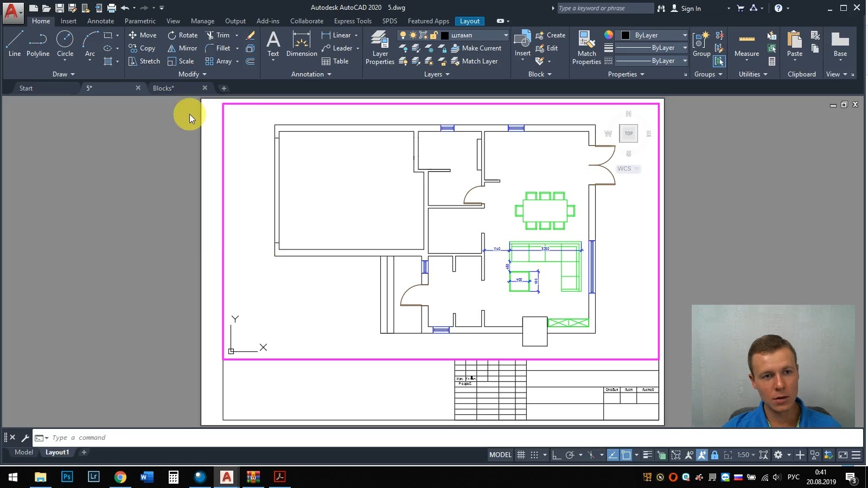Switch to the Annotate ribbon tab
The image size is (868, 488).
point(100,21)
